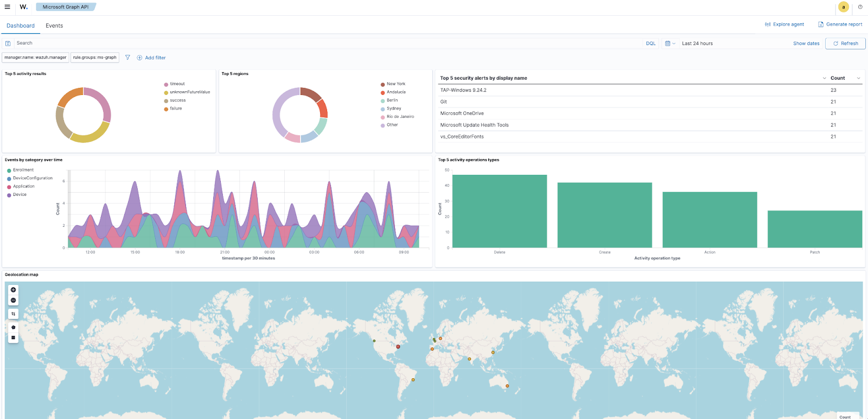
Task: Open the help icon in header
Action: pos(860,7)
